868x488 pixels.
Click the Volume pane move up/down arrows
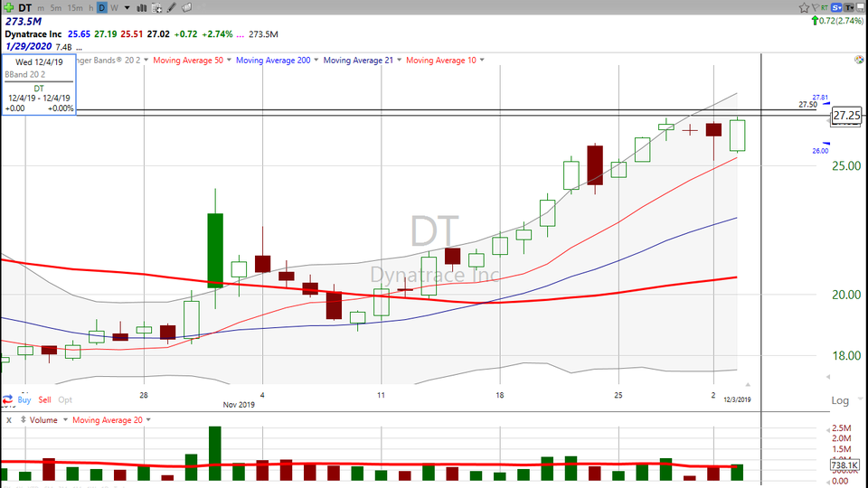coord(24,420)
